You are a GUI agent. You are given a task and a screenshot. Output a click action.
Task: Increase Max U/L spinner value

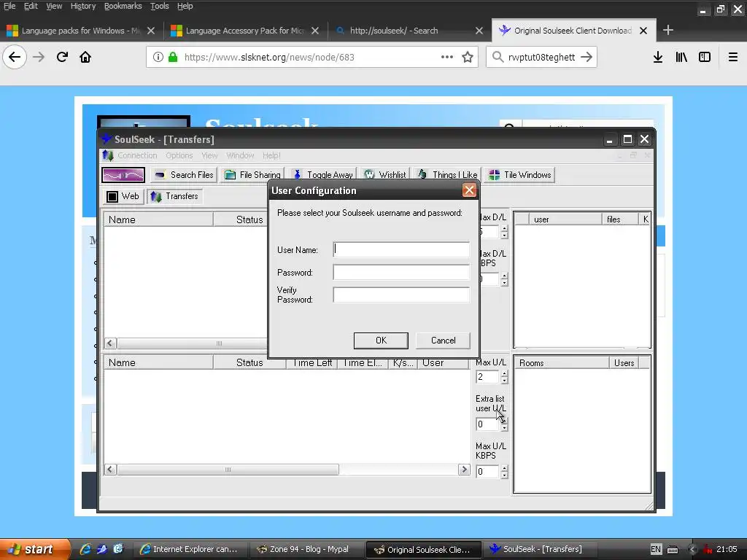pos(505,374)
